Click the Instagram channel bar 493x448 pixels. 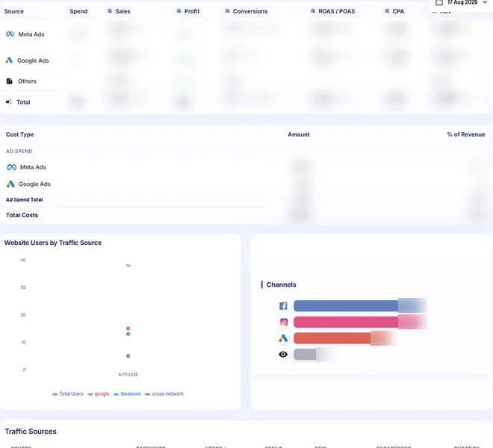pos(360,323)
